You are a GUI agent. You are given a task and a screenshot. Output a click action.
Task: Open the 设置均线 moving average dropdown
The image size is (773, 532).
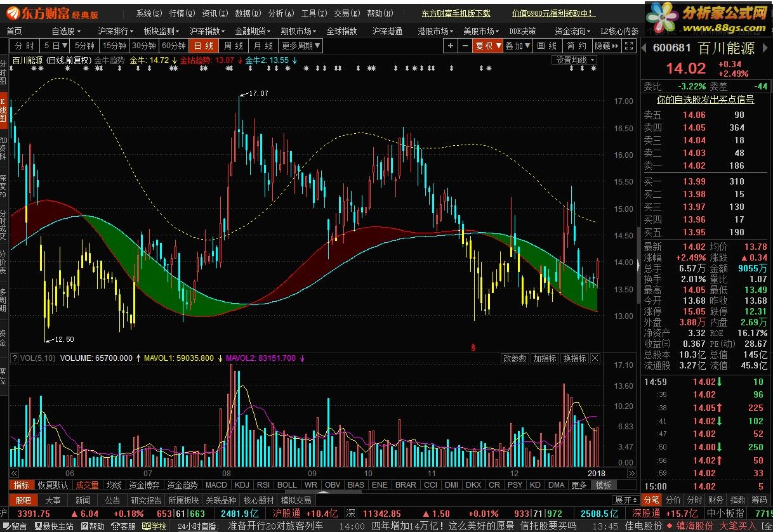[573, 60]
